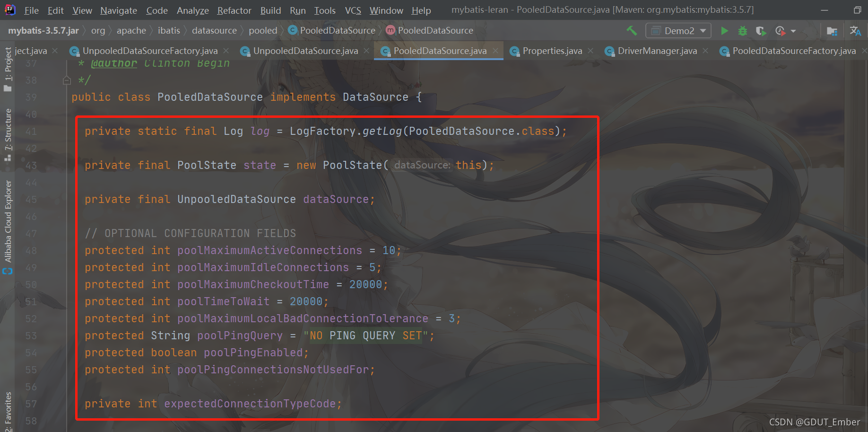
Task: Click the UnpooledDataSource type on line 45
Action: (236, 199)
